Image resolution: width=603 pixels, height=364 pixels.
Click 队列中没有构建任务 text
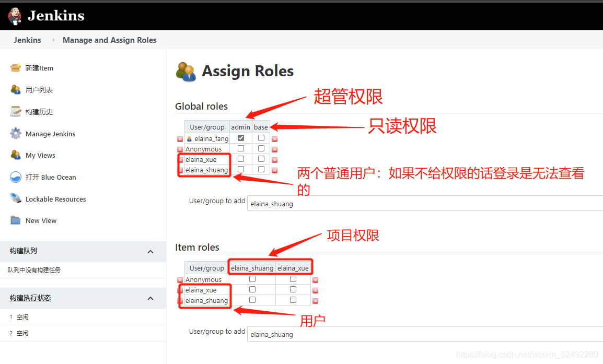coord(34,270)
